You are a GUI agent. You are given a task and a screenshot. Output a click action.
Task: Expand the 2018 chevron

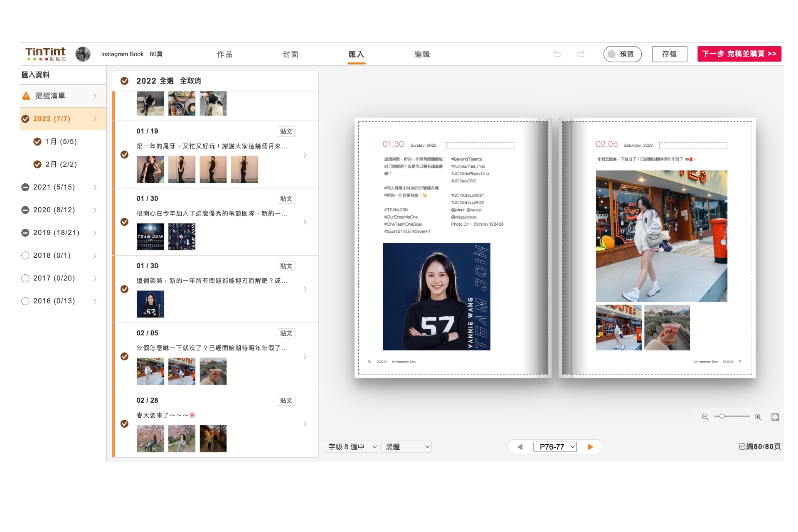click(x=95, y=255)
